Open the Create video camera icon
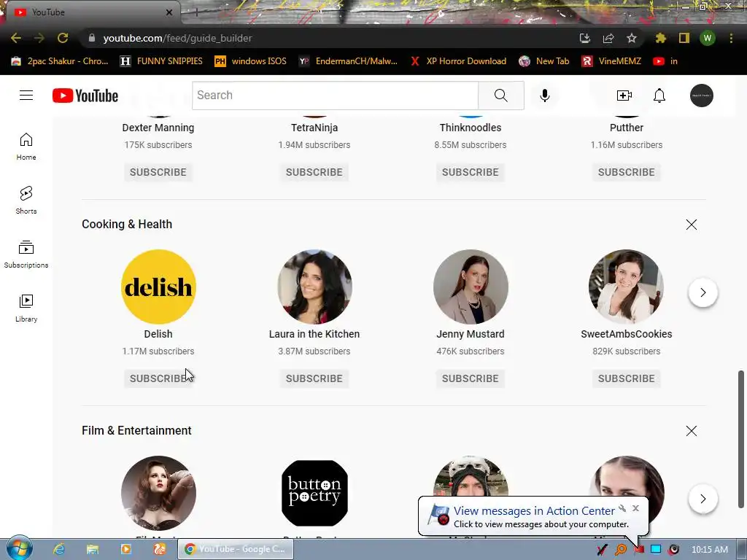The width and height of the screenshot is (747, 560). [x=624, y=96]
